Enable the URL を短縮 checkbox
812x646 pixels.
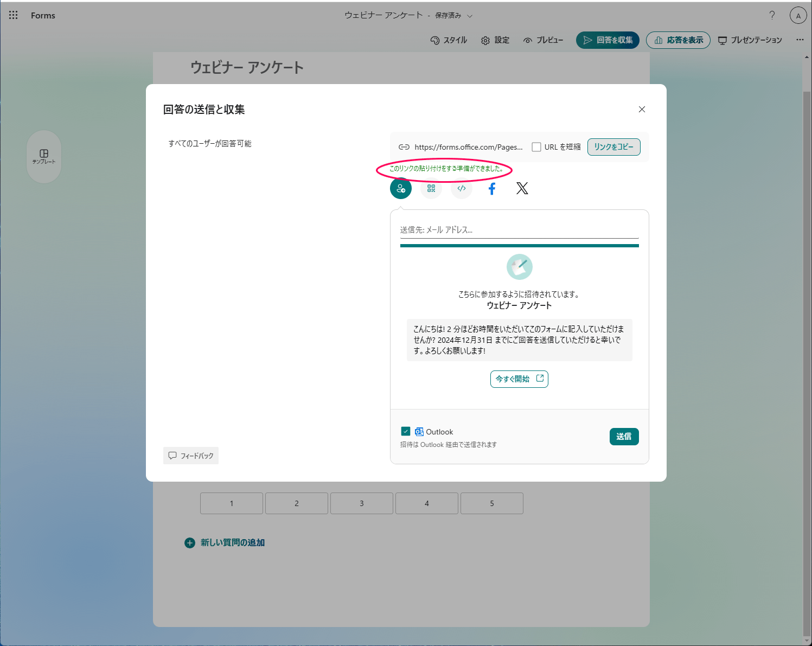(x=536, y=146)
